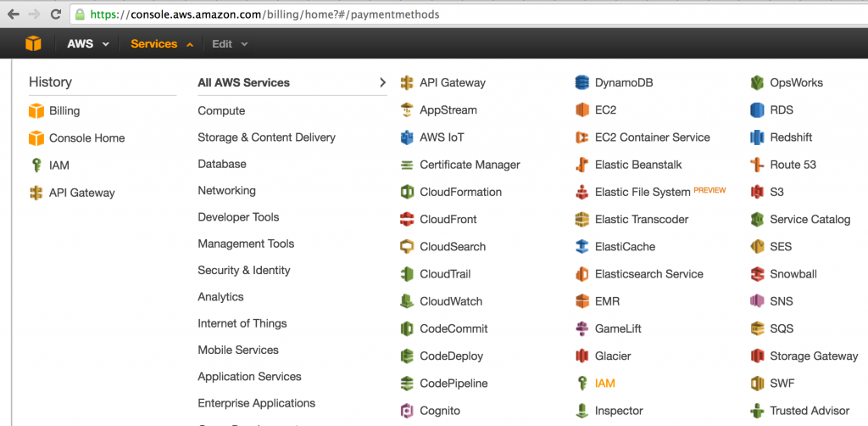Click the Snowball icon
Image resolution: width=868 pixels, height=426 pixels.
point(757,274)
